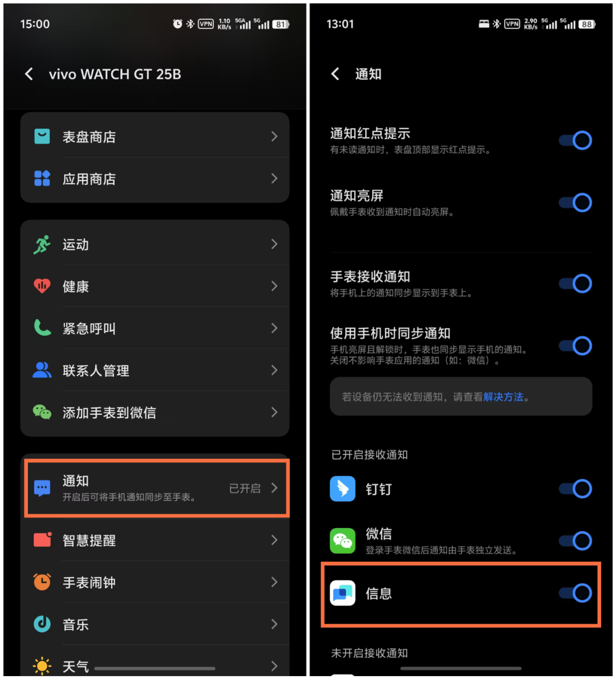Expand 联系人管理 chevron arrow
Image resolution: width=616 pixels, height=679 pixels.
point(274,370)
